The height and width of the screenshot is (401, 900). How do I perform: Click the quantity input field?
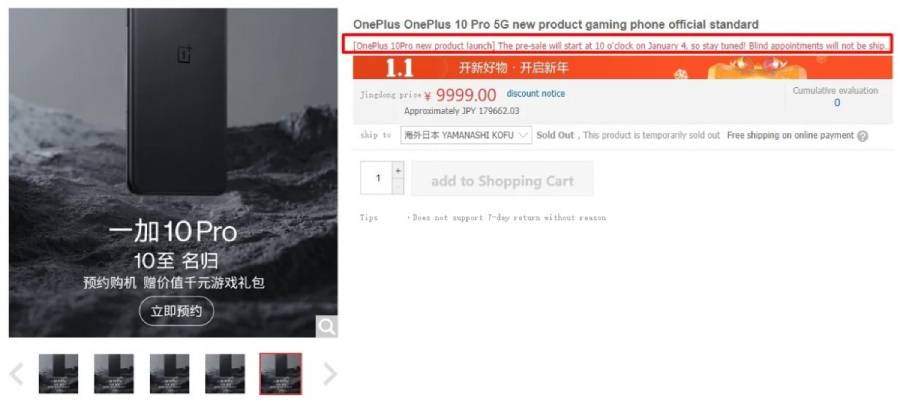(377, 178)
